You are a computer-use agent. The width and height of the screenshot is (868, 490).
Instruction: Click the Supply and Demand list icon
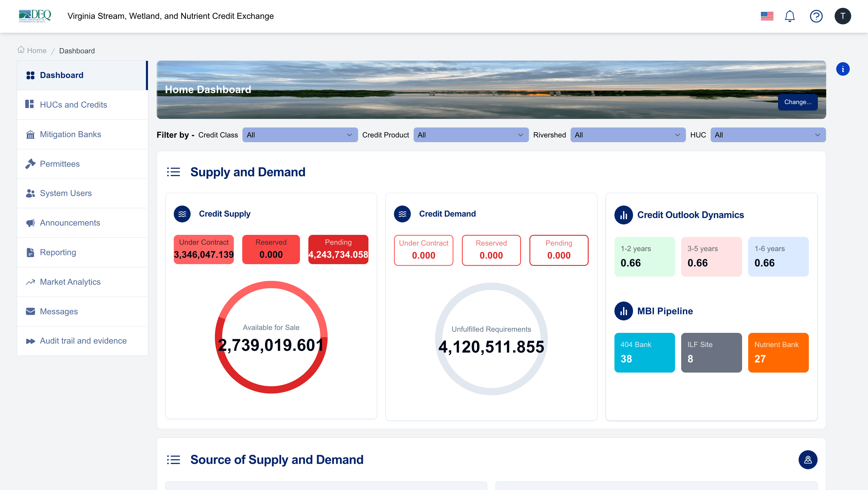(173, 172)
